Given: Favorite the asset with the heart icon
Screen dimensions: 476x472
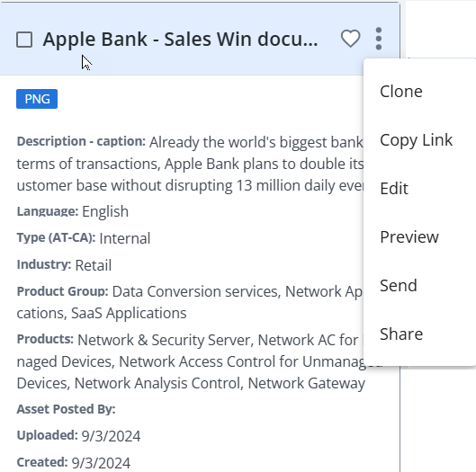Looking at the screenshot, I should pos(350,39).
